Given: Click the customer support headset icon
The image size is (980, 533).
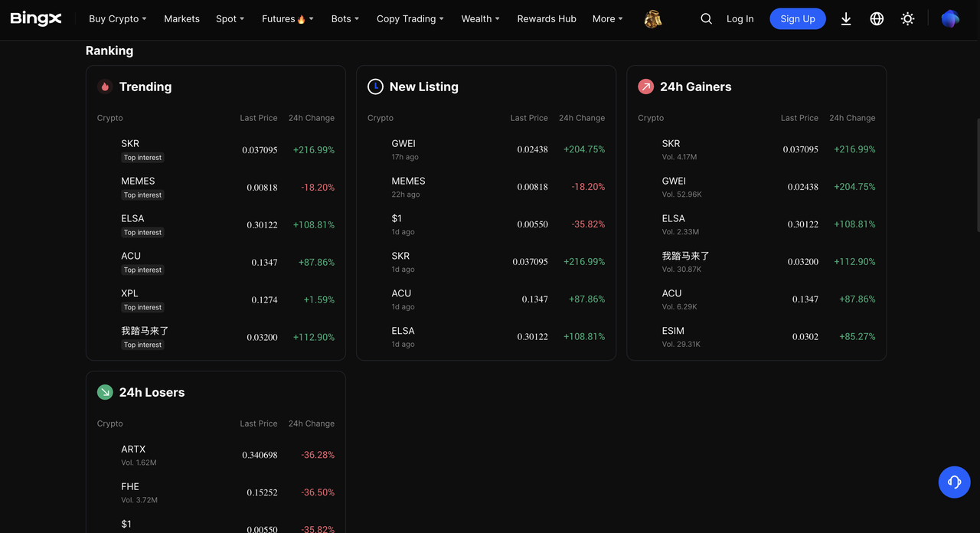Looking at the screenshot, I should (x=954, y=482).
